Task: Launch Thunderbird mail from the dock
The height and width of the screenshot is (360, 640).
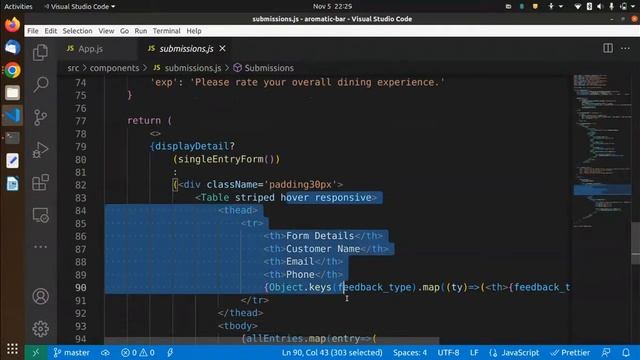Action: coord(12,48)
